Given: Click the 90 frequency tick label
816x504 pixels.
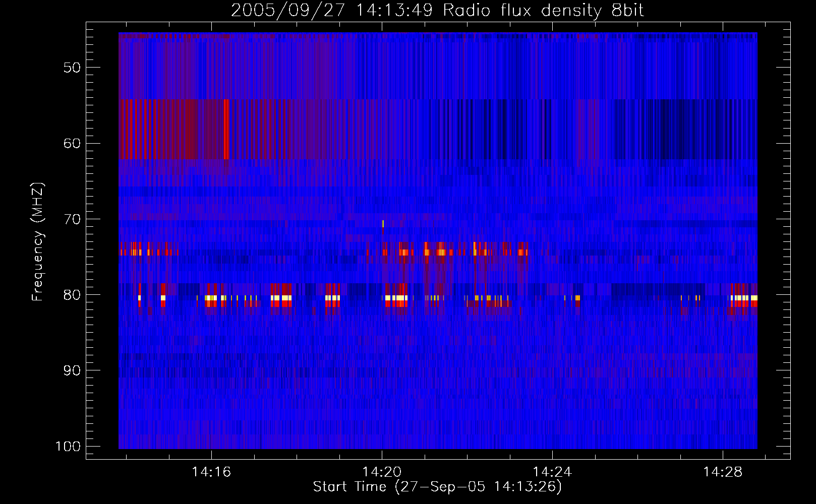Looking at the screenshot, I should [72, 370].
